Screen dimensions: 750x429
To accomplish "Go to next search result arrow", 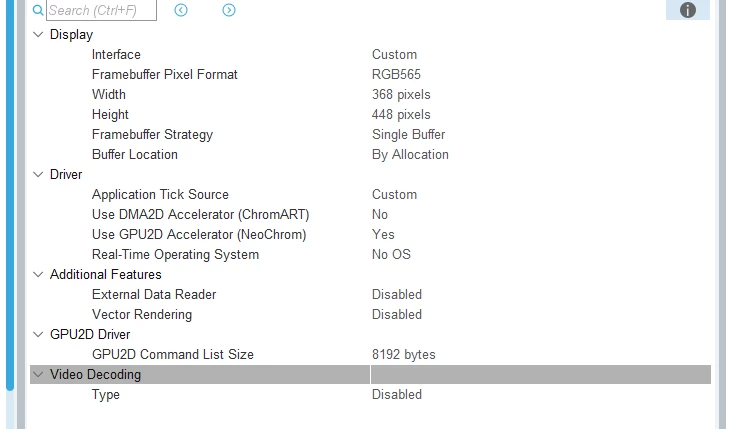I will point(229,10).
